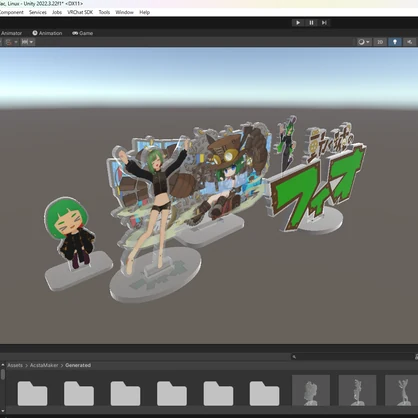This screenshot has width=418, height=418.
Task: Click the Step frame button
Action: 324,23
